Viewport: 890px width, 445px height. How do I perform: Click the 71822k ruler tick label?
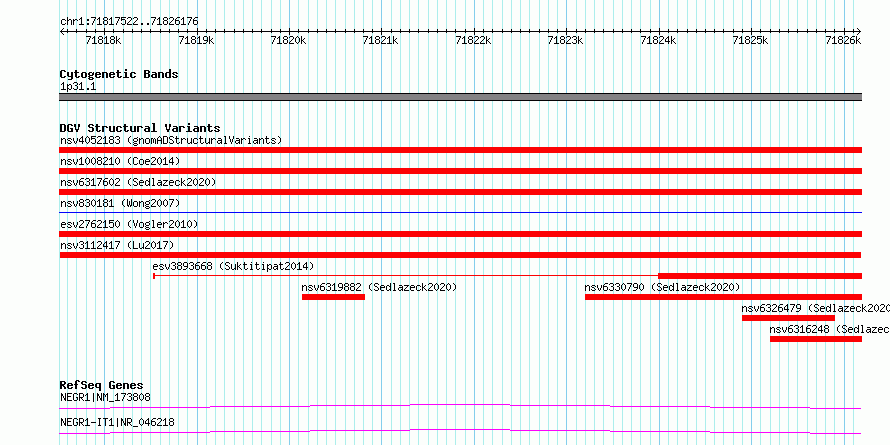(473, 40)
